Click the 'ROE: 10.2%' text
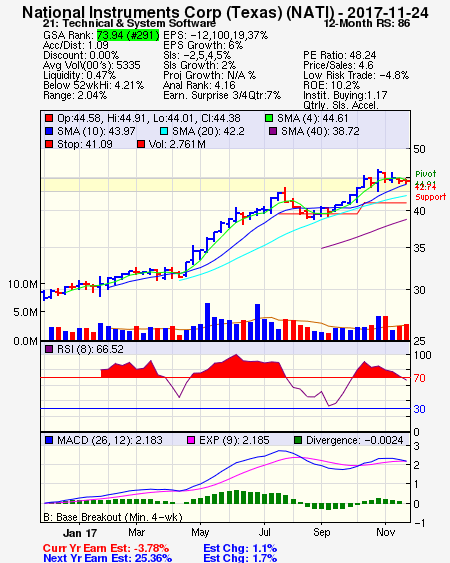450x563 pixels. coord(331,85)
